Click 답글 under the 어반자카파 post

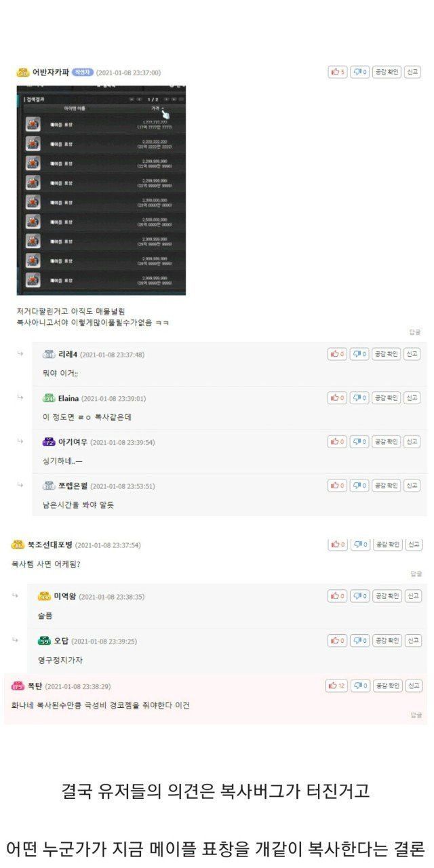pos(415,332)
